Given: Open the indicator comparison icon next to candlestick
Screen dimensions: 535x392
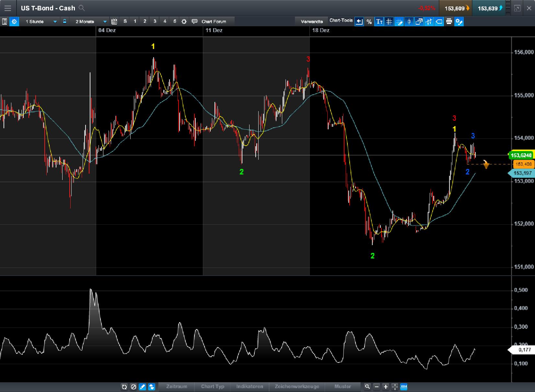Looking at the screenshot, I should click(429, 22).
